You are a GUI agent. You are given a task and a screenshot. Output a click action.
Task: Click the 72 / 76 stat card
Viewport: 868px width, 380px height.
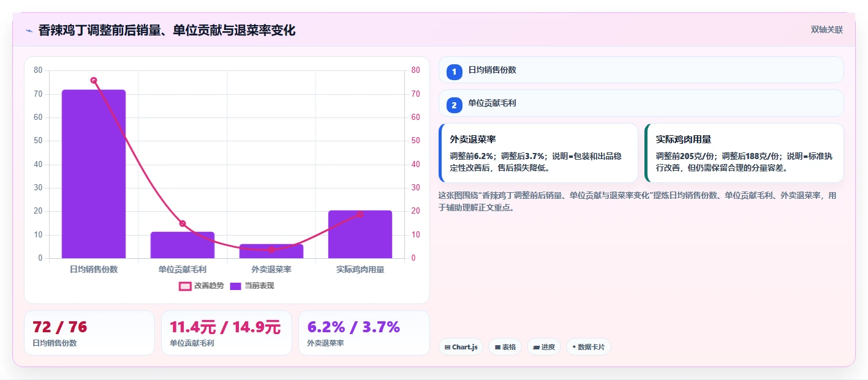tap(89, 333)
